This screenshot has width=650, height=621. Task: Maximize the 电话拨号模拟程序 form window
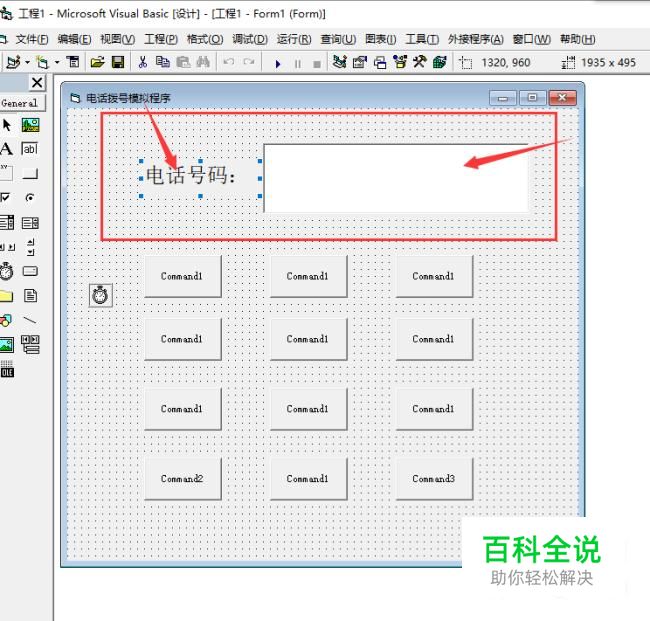pyautogui.click(x=532, y=98)
